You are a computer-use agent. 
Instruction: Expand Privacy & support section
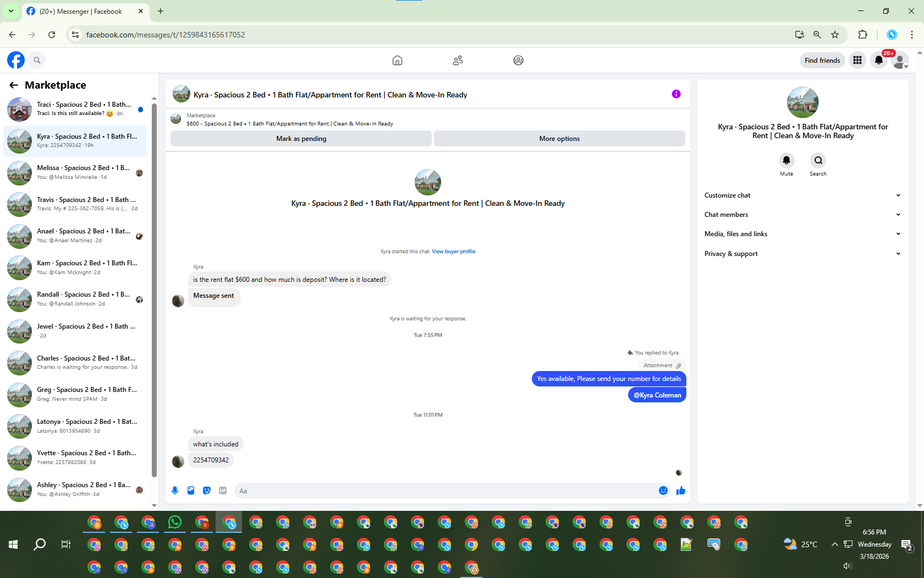[x=802, y=254]
